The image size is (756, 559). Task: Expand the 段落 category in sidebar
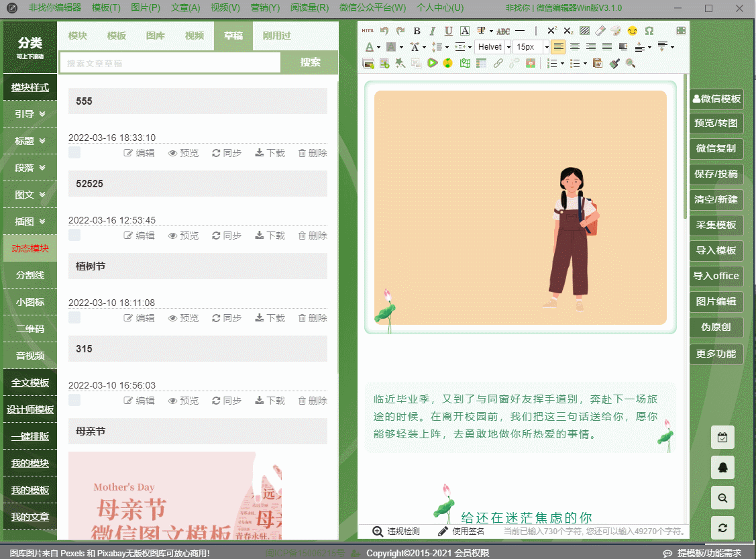[30, 168]
